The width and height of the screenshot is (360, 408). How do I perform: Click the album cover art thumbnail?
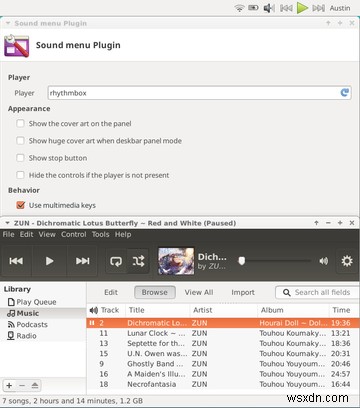[x=176, y=261]
